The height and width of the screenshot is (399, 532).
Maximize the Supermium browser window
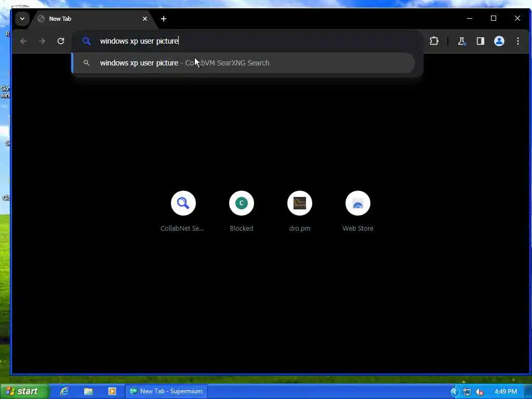494,18
